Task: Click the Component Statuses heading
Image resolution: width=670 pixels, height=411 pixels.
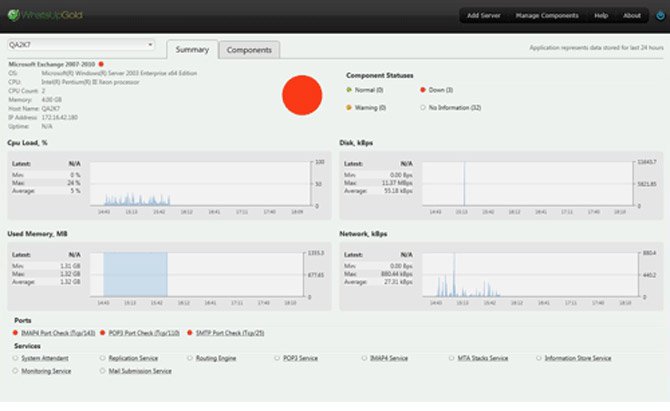Action: point(380,75)
